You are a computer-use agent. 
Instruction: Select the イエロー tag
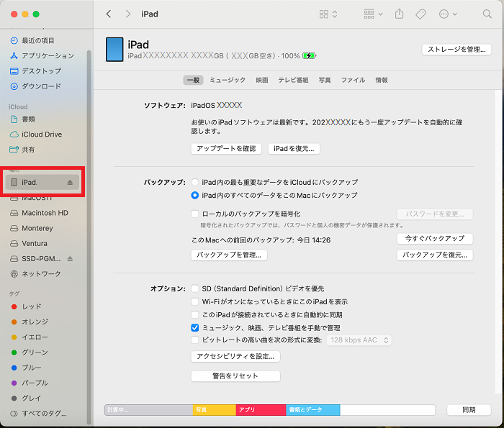(x=30, y=337)
